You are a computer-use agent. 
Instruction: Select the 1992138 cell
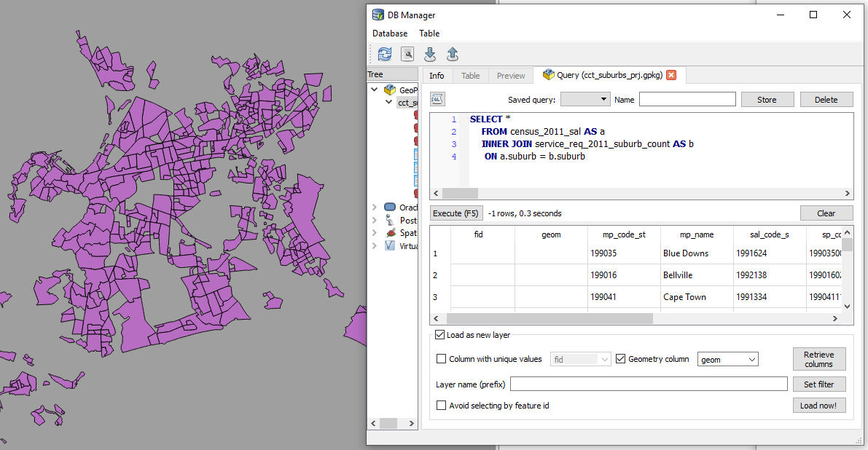point(770,275)
